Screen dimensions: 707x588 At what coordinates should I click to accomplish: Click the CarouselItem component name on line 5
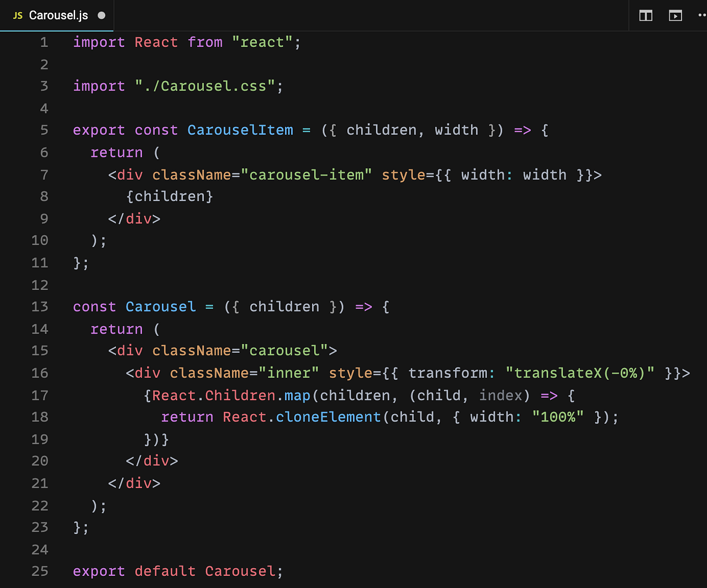pyautogui.click(x=240, y=130)
